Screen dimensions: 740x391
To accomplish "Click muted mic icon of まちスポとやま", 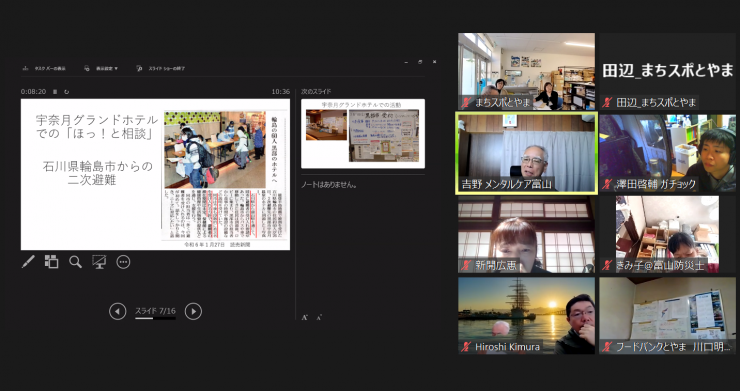I will (x=466, y=102).
